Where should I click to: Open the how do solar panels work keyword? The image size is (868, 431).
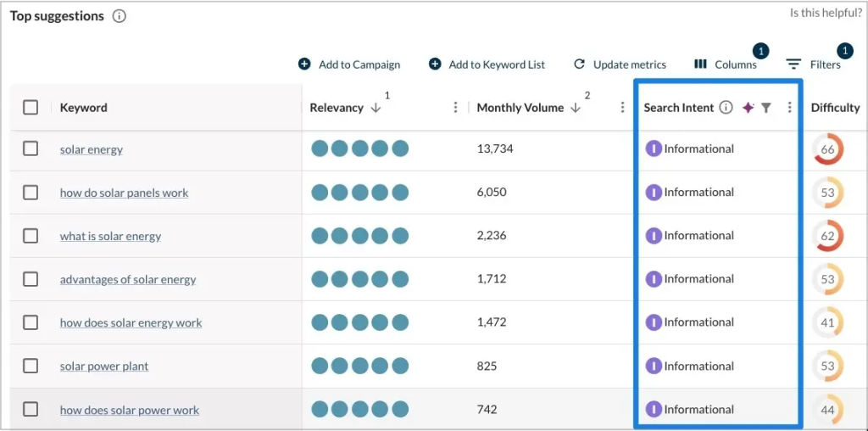124,193
